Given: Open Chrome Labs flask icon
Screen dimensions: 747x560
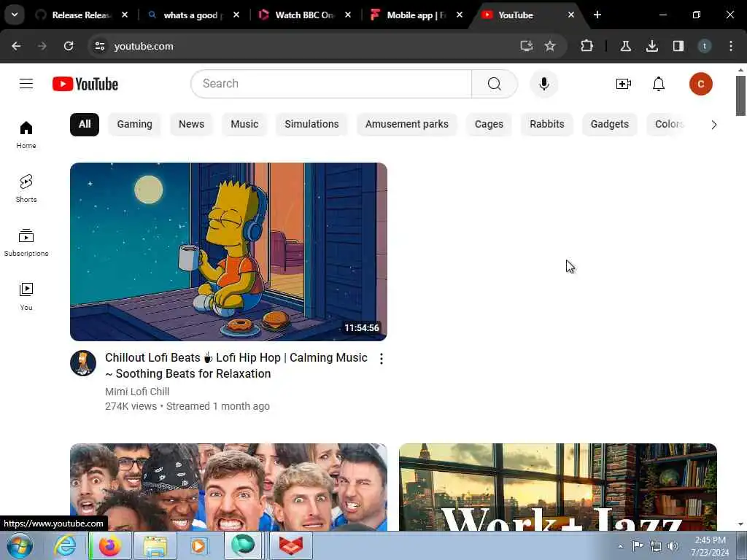Looking at the screenshot, I should [x=625, y=46].
